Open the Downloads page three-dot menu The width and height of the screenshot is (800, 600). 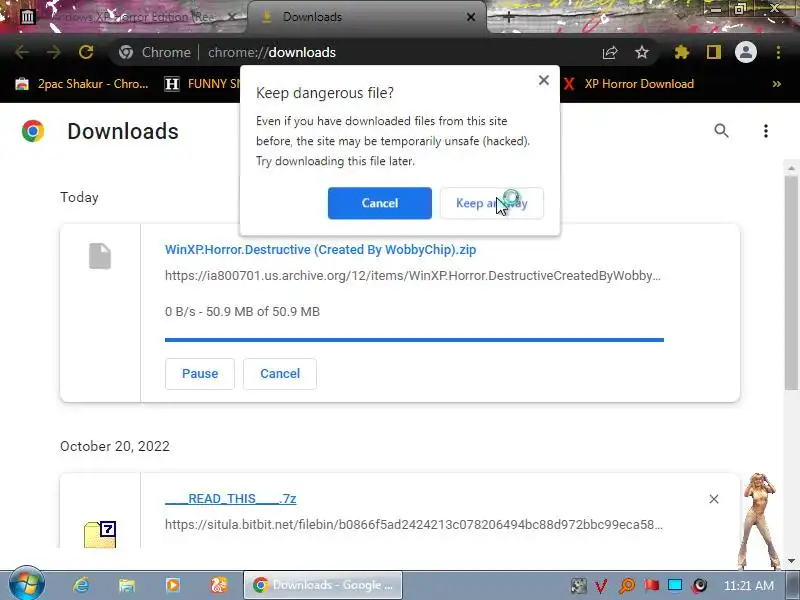coord(765,131)
